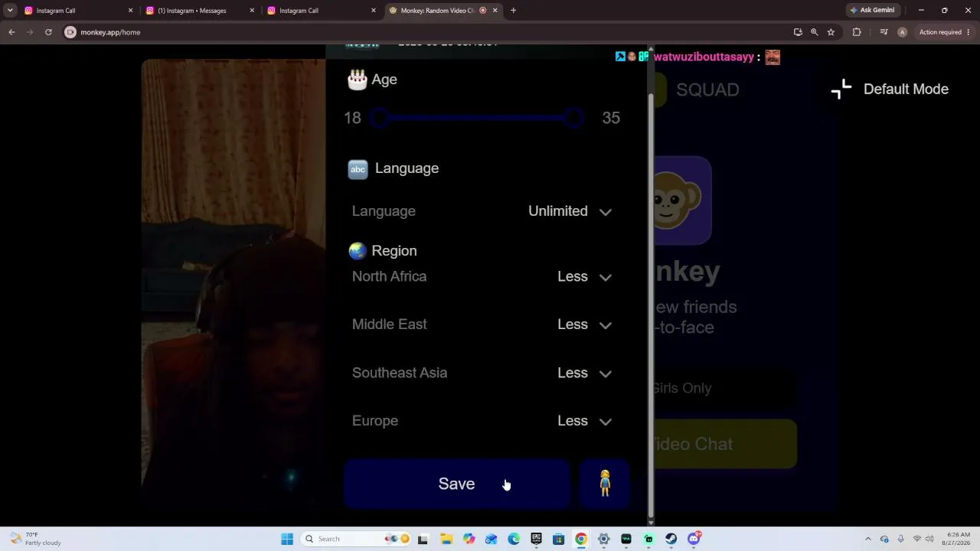The image size is (980, 551).
Task: Open the volume speaker tray icon
Action: [930, 539]
